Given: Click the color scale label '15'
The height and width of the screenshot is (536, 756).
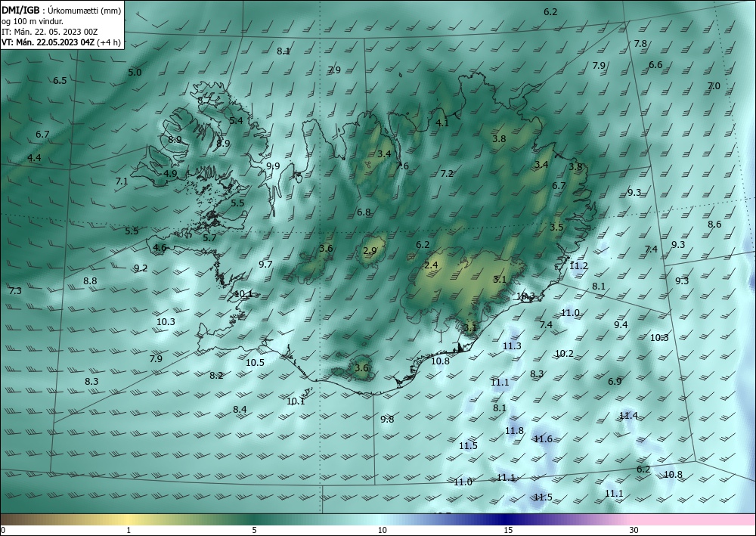Looking at the screenshot, I should point(508,531).
